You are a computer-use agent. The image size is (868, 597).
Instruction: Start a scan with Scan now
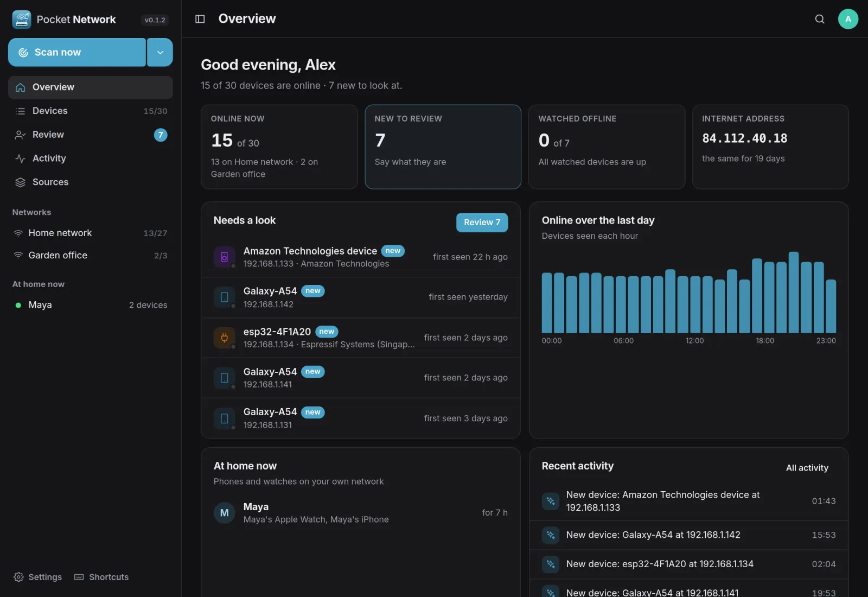[77, 52]
